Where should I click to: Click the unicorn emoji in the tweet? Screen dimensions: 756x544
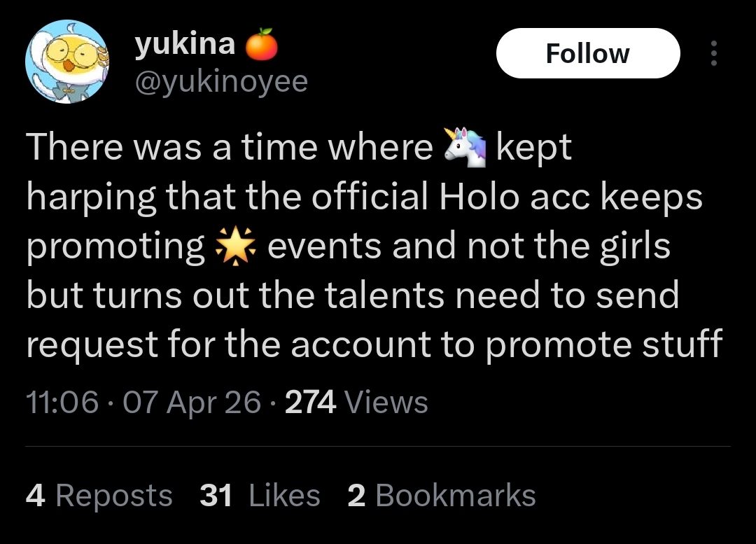pyautogui.click(x=465, y=146)
